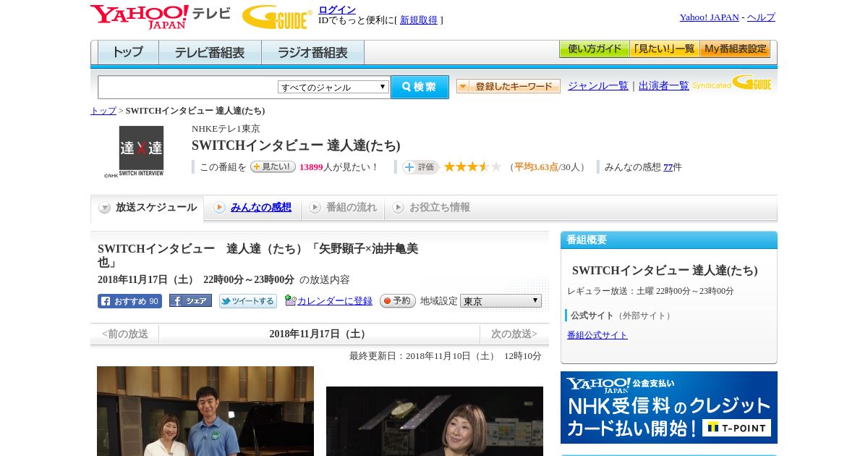
Task: Open the 使い方ガイド button
Action: coord(594,49)
